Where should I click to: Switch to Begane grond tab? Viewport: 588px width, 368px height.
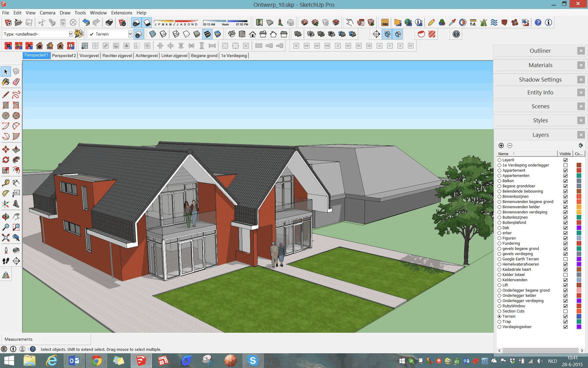click(x=204, y=56)
